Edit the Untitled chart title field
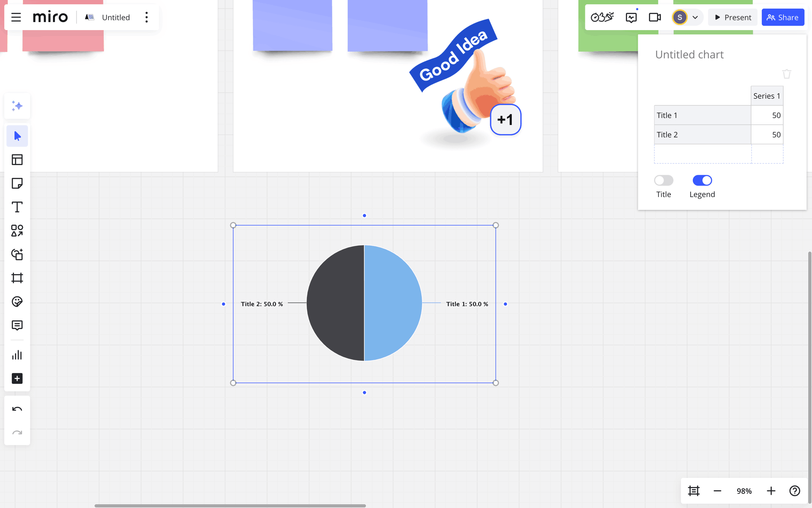The height and width of the screenshot is (508, 812). tap(689, 55)
